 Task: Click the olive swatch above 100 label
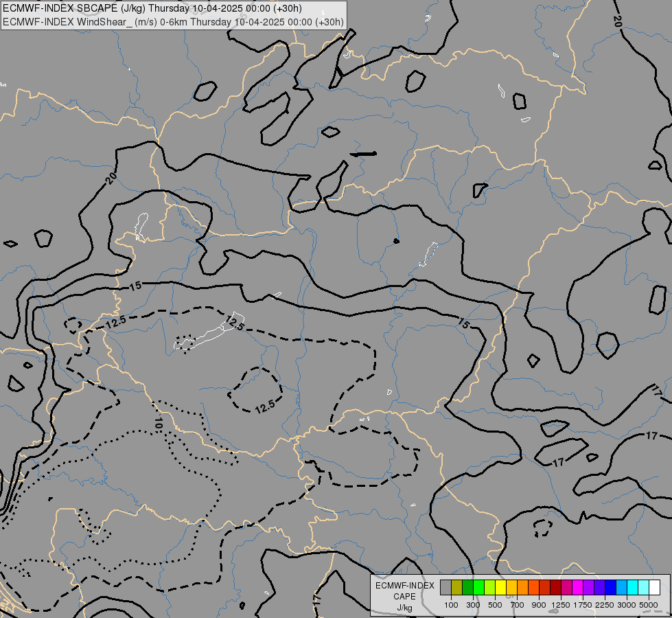(x=457, y=588)
